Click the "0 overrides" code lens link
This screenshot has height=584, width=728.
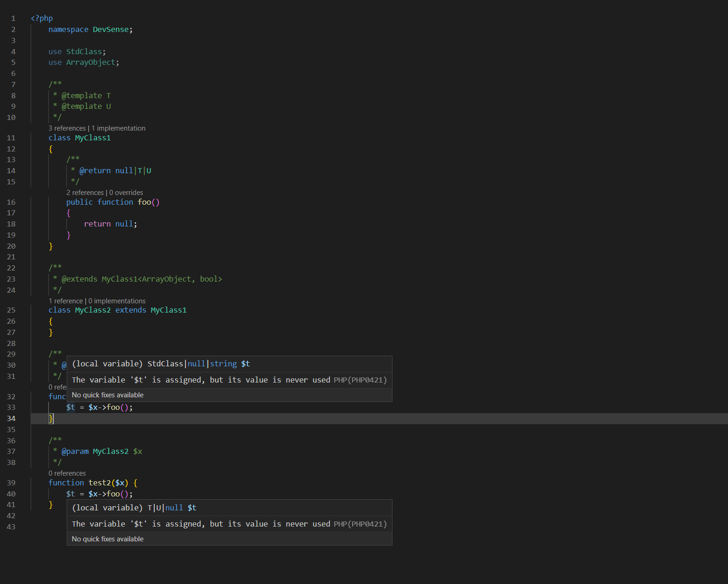click(x=126, y=193)
